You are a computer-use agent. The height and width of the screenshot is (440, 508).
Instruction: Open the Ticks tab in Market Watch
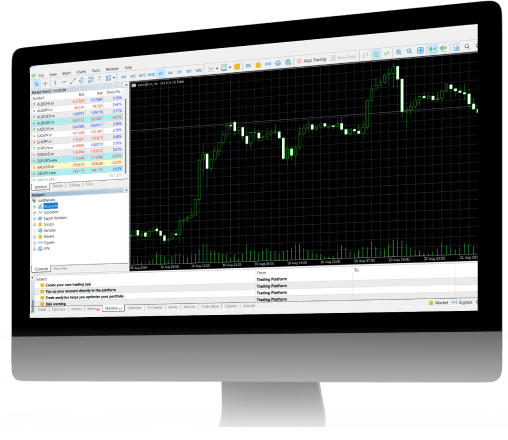click(89, 184)
